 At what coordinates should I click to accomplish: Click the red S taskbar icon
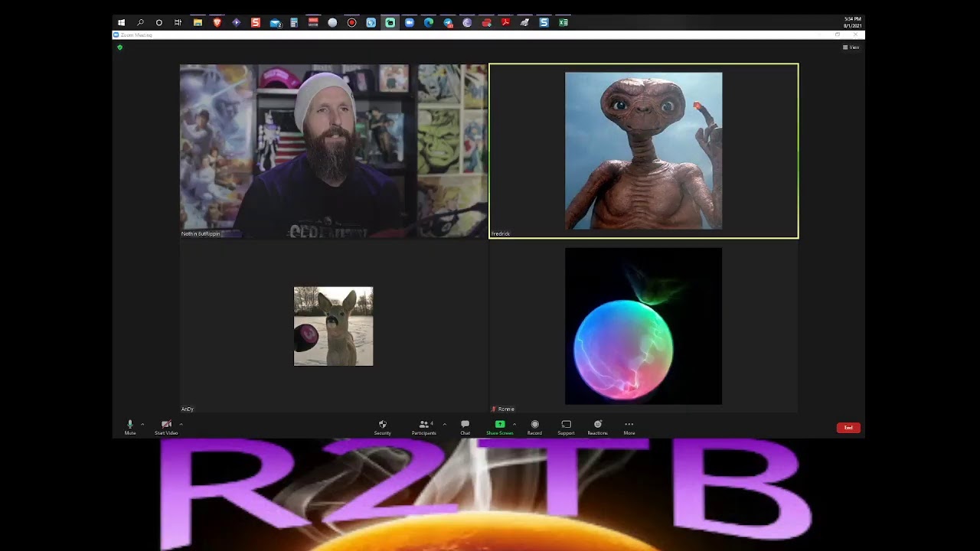click(256, 23)
